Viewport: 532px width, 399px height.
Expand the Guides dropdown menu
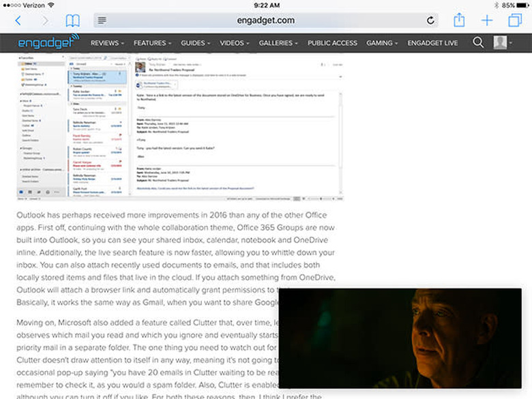195,43
